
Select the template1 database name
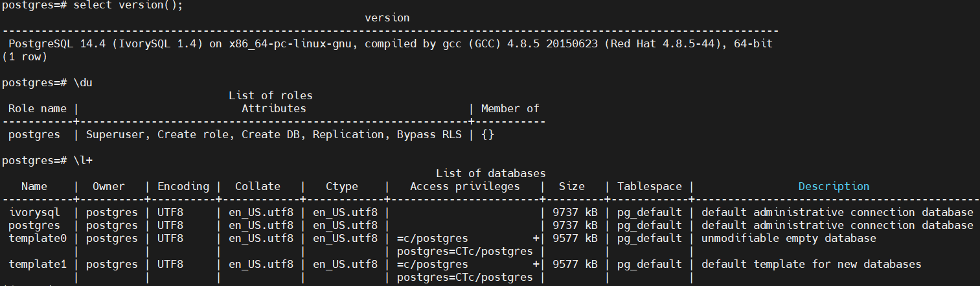38,265
